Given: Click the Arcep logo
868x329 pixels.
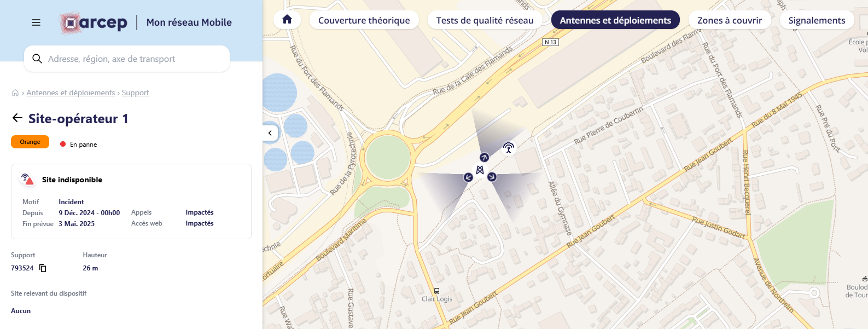Looking at the screenshot, I should (94, 23).
